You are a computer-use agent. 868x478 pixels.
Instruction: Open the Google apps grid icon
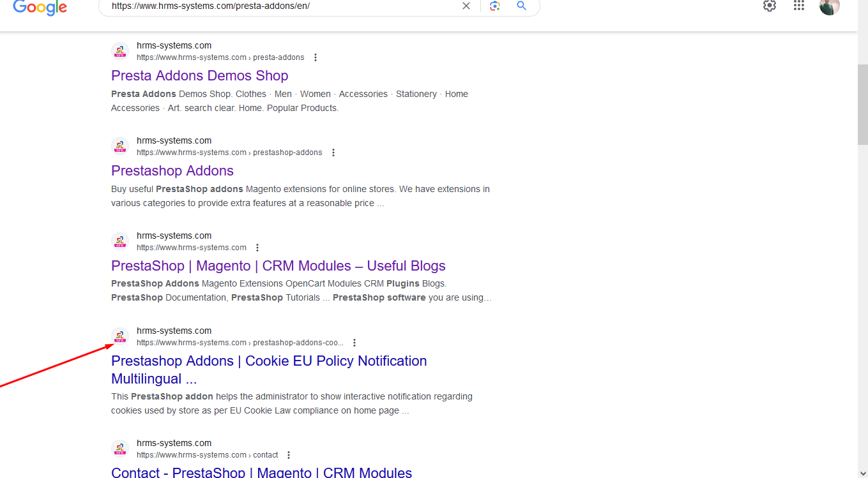(799, 6)
